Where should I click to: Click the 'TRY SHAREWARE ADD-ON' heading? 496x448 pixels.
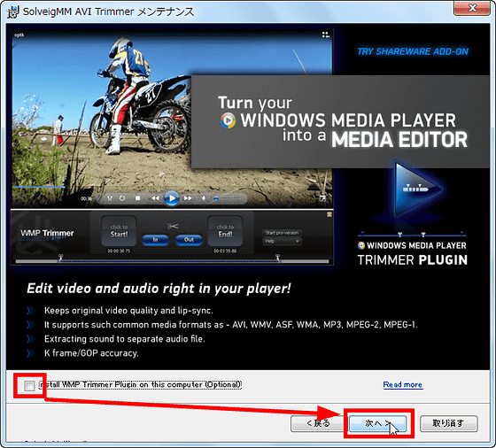413,51
